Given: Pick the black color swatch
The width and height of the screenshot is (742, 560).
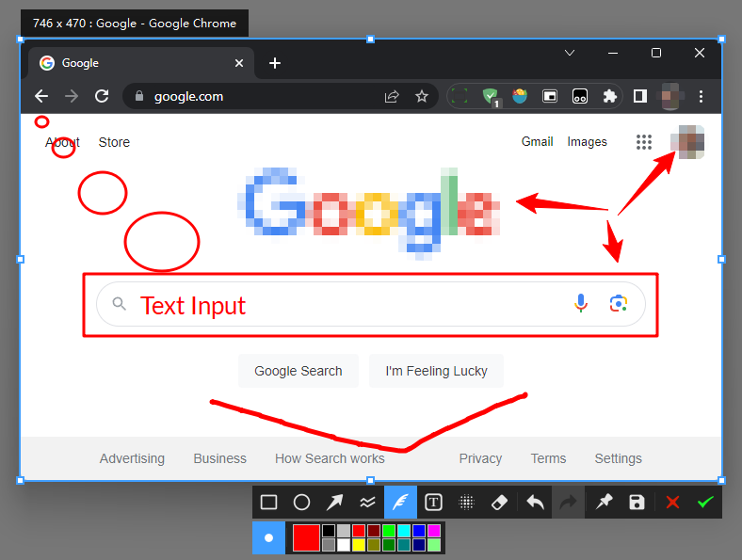Looking at the screenshot, I should click(x=329, y=531).
